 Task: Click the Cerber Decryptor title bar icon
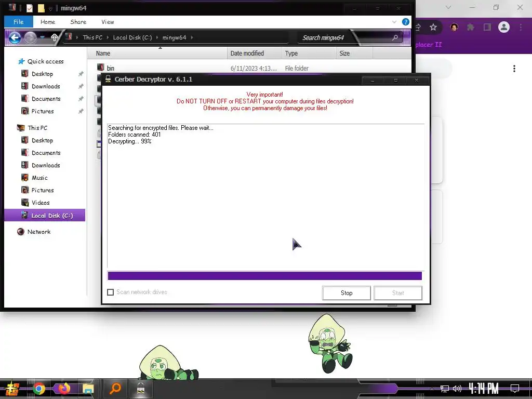coord(108,79)
